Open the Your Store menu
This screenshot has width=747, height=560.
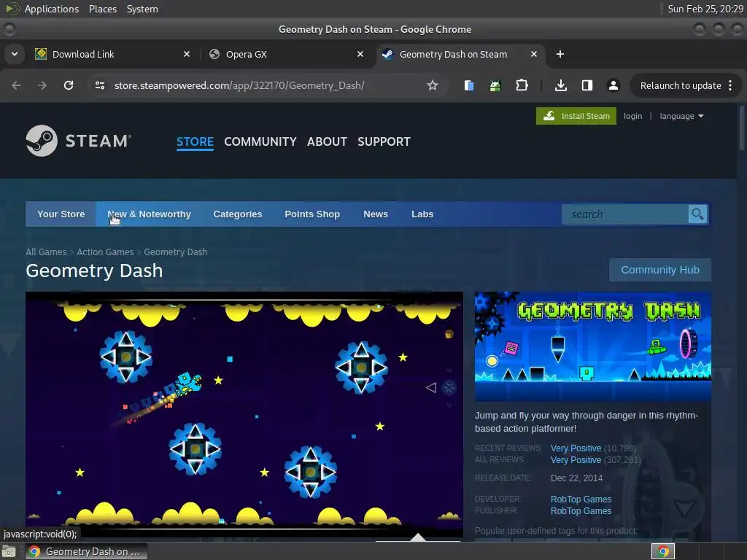(x=61, y=214)
